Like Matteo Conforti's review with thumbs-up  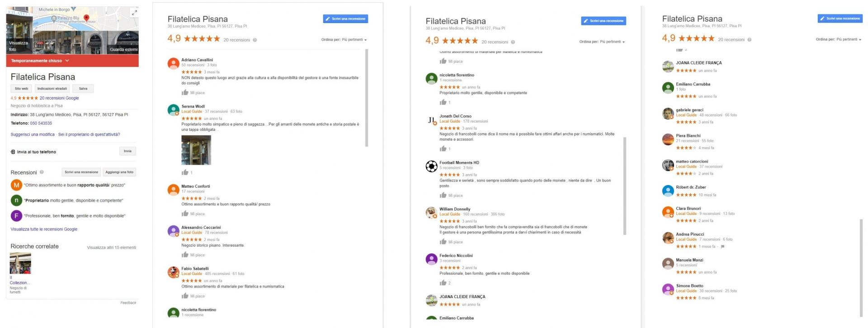tap(185, 214)
